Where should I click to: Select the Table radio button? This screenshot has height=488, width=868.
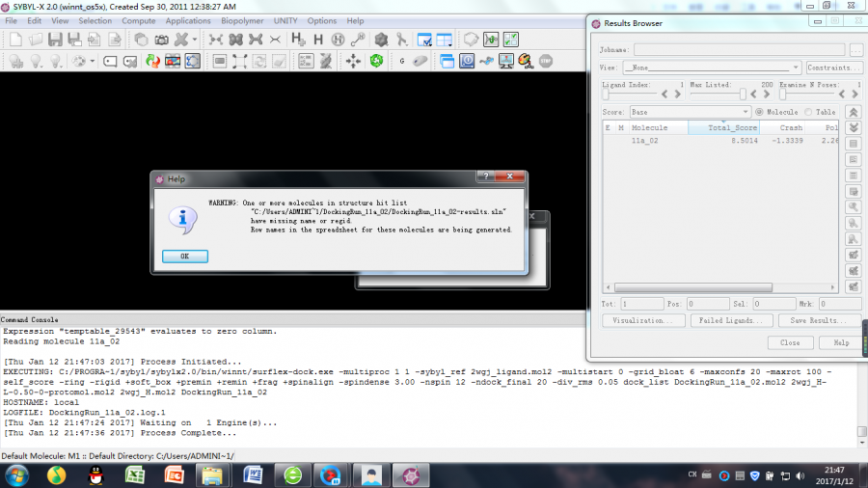808,112
